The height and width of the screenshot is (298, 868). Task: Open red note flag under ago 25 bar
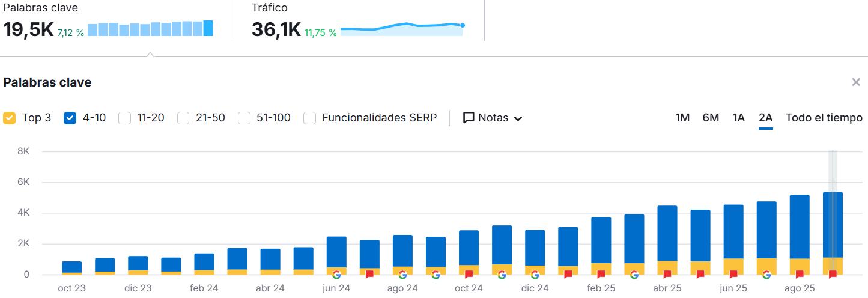point(799,275)
